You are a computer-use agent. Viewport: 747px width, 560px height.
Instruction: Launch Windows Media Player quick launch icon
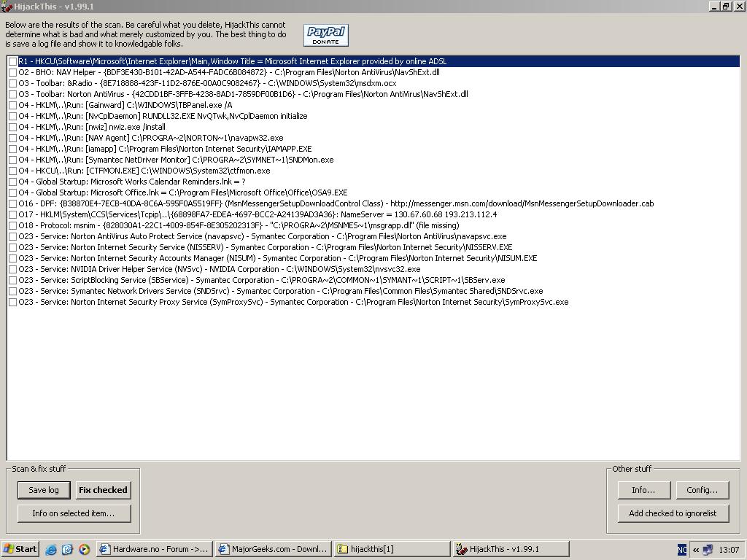(84, 549)
